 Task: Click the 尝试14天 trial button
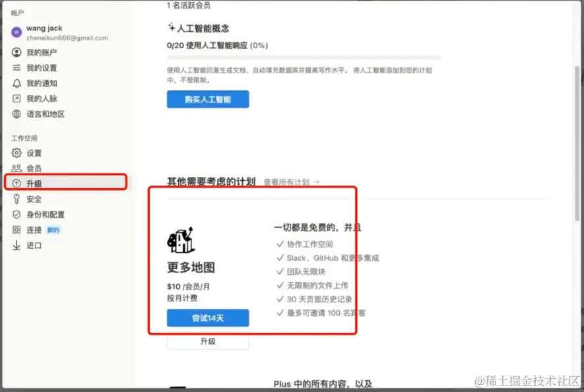(x=208, y=318)
